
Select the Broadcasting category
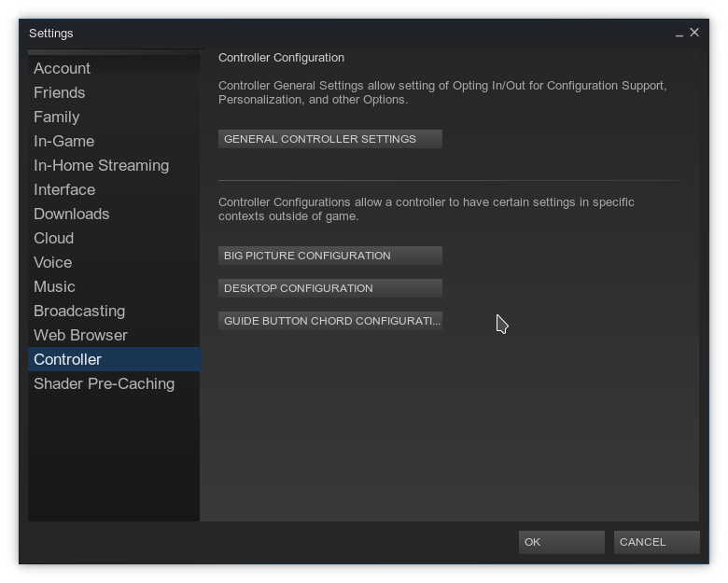(x=78, y=312)
